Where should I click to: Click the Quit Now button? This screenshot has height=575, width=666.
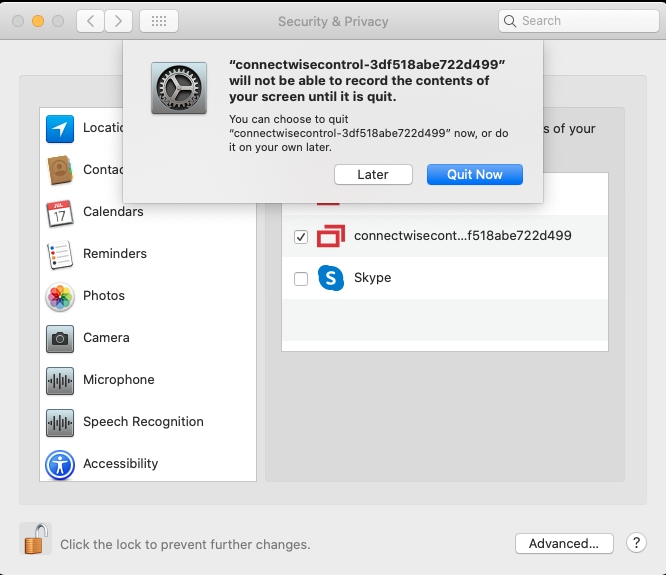474,175
